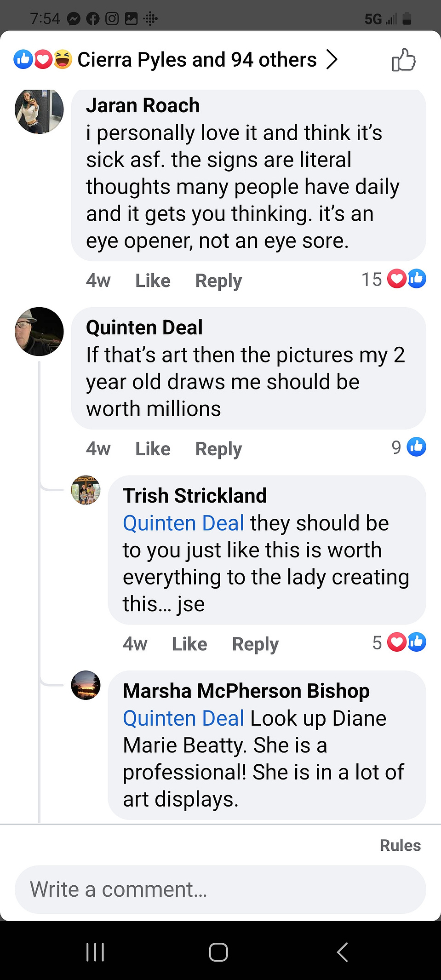Open the group Rules link
441x980 pixels.
(x=400, y=845)
